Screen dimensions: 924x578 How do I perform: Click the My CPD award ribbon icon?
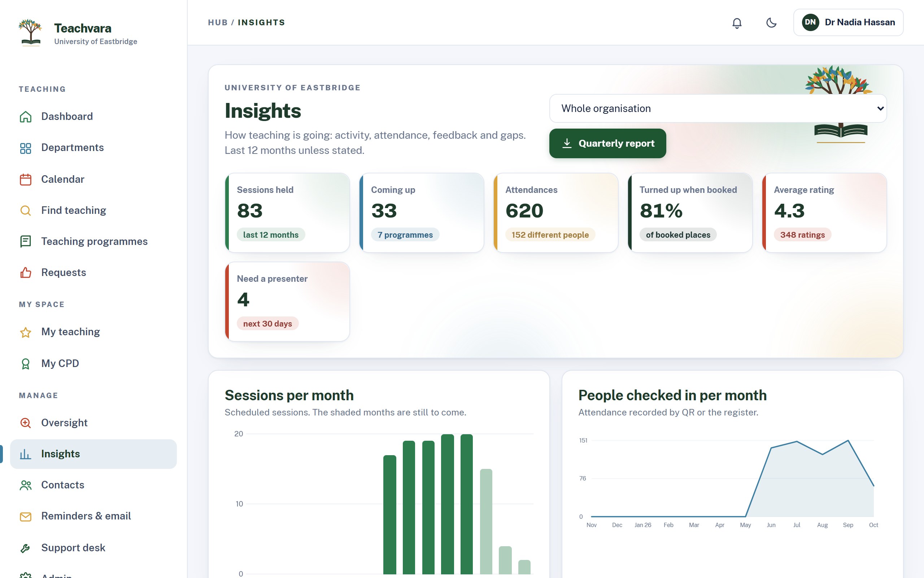[x=26, y=363]
